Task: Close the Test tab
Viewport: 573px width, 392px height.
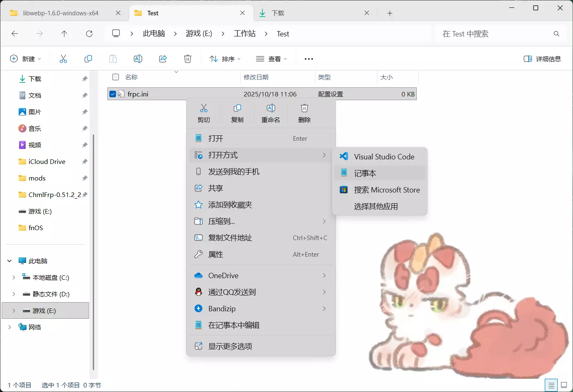Action: coord(242,13)
